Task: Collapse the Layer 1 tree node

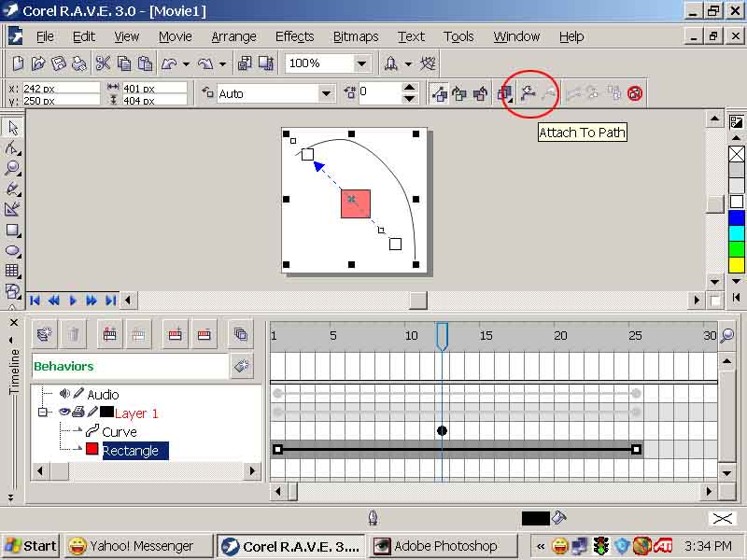Action: (x=43, y=413)
